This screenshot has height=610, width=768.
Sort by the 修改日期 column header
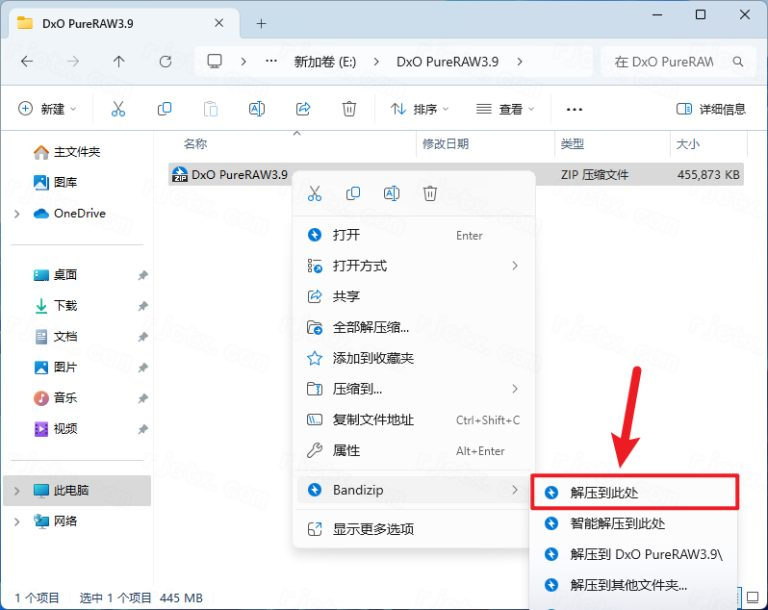(445, 144)
